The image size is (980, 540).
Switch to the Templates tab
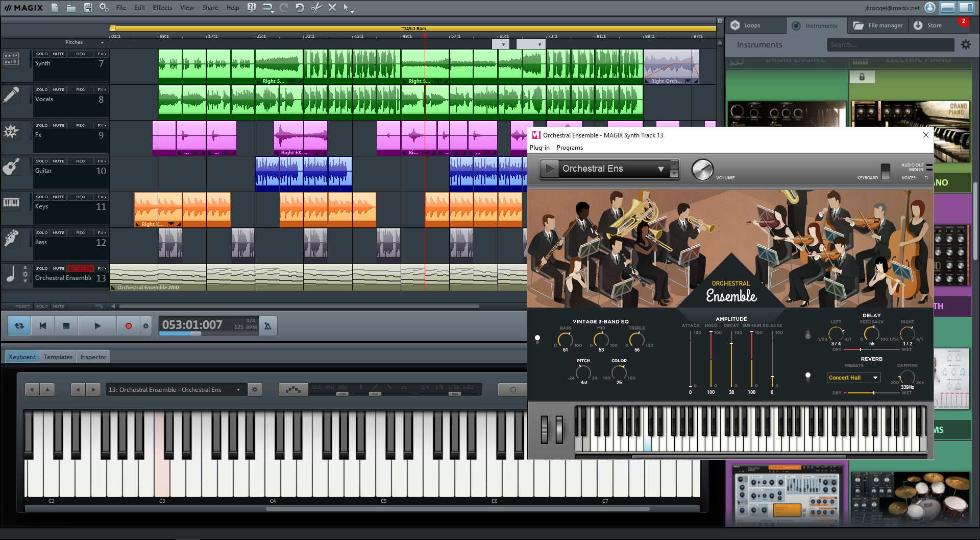pyautogui.click(x=58, y=356)
